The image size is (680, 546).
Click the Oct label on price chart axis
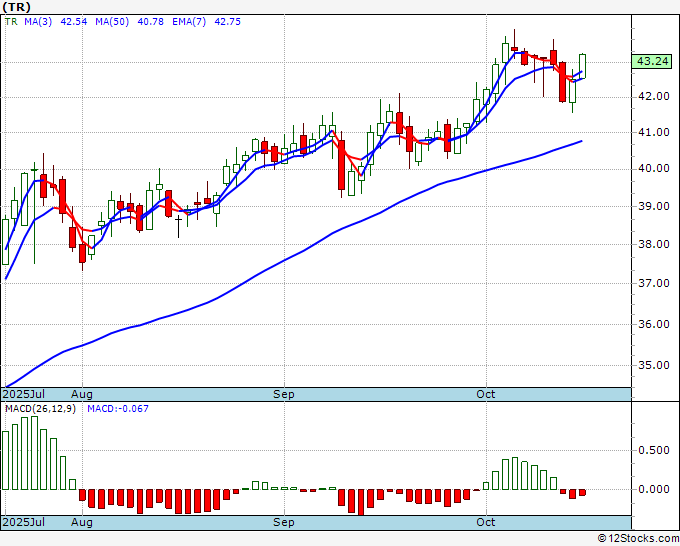point(486,394)
